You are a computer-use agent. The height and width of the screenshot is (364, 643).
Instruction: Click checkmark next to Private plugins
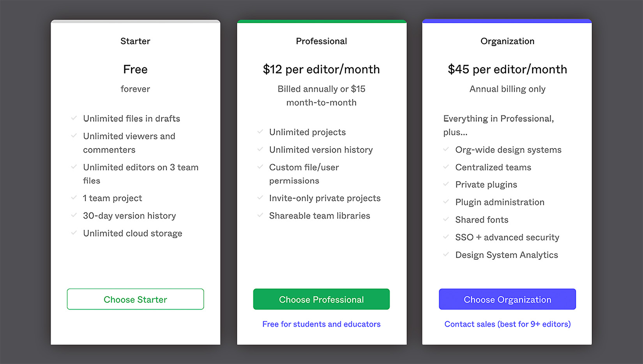click(x=446, y=184)
